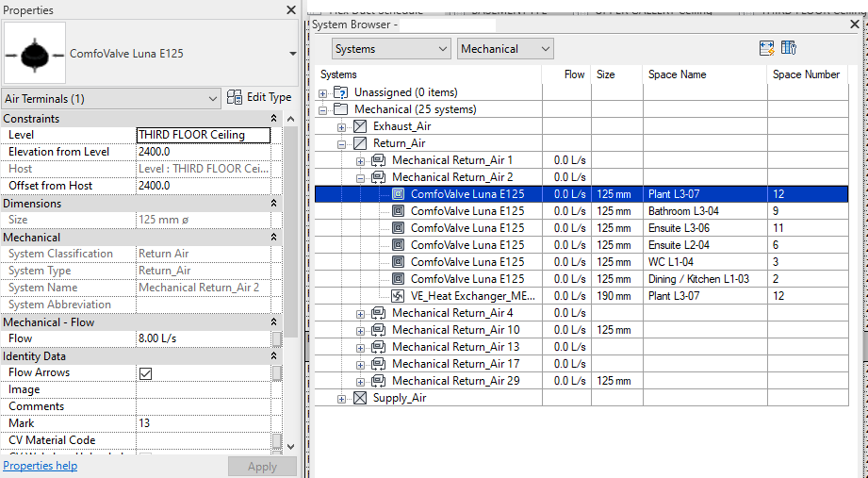Screen dimensions: 868x478
Task: Select ComfoValve Luna E125 in Bathroom L3-04
Action: [x=581, y=211]
